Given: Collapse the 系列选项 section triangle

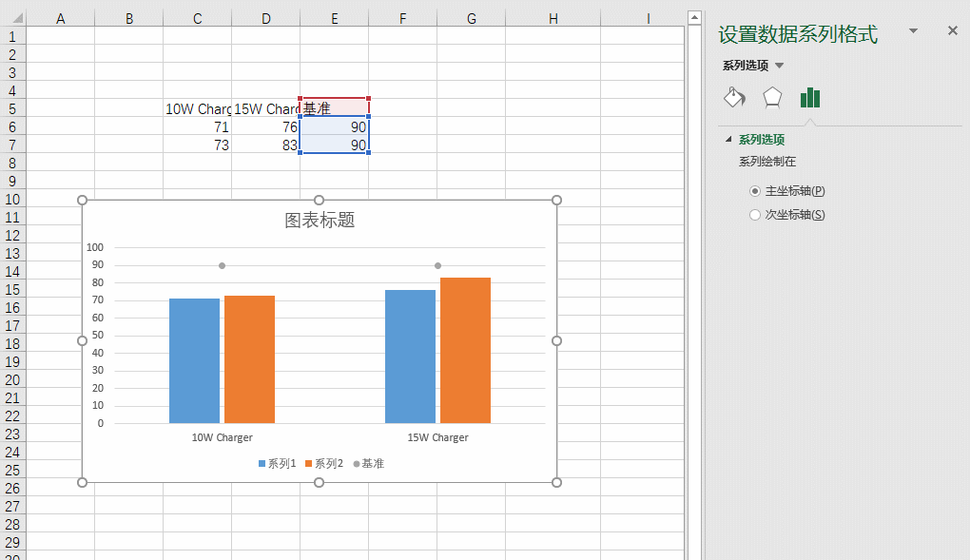Looking at the screenshot, I should pos(728,138).
